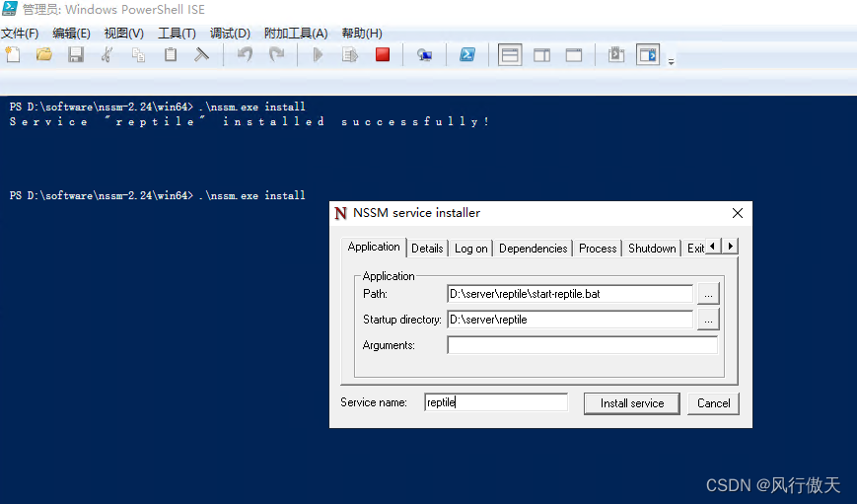This screenshot has width=857, height=504.
Task: Select the Application tab in NSSM
Action: click(x=374, y=248)
